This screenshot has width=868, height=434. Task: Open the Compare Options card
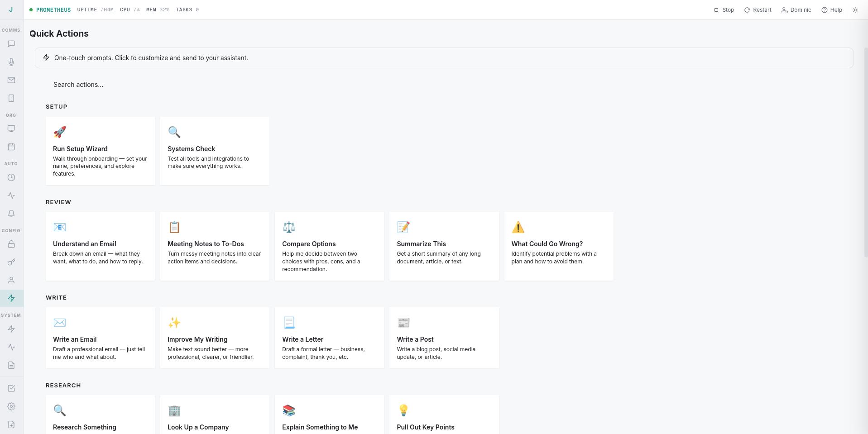point(329,246)
